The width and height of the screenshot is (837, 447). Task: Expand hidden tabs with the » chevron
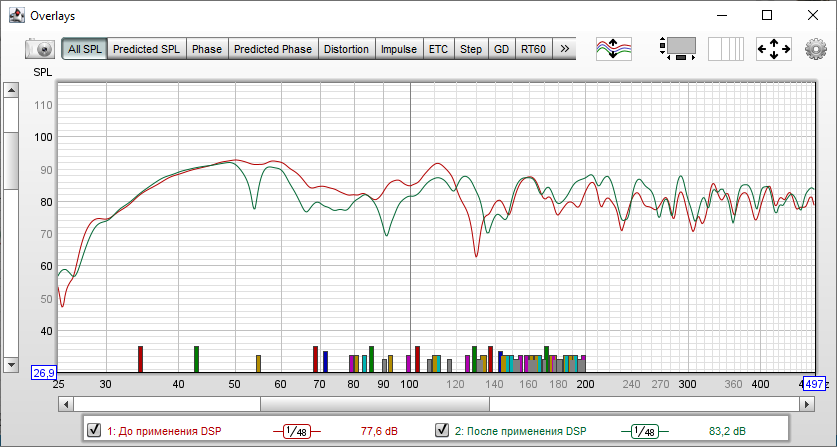click(x=564, y=48)
